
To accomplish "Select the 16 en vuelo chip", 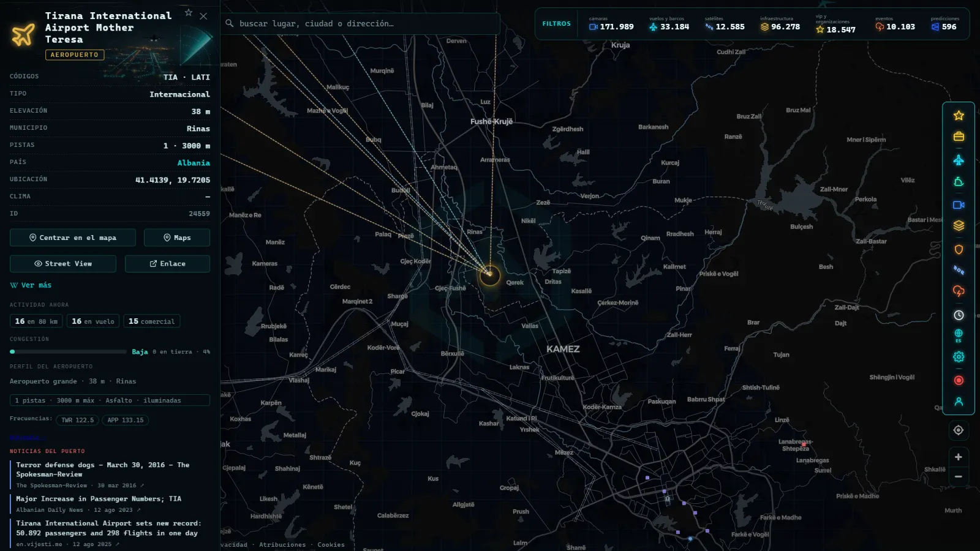I will pos(92,321).
